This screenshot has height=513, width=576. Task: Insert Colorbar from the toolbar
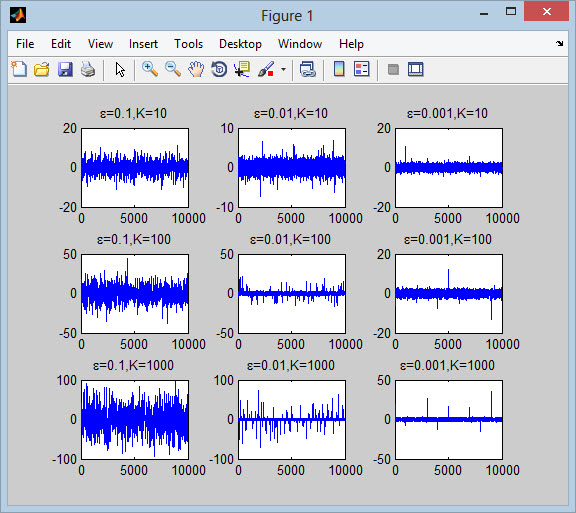[x=339, y=69]
